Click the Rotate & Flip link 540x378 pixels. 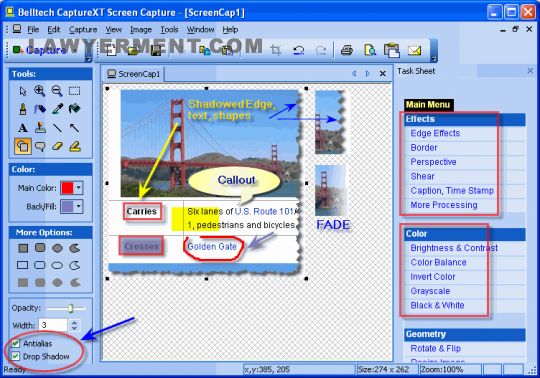tap(435, 348)
